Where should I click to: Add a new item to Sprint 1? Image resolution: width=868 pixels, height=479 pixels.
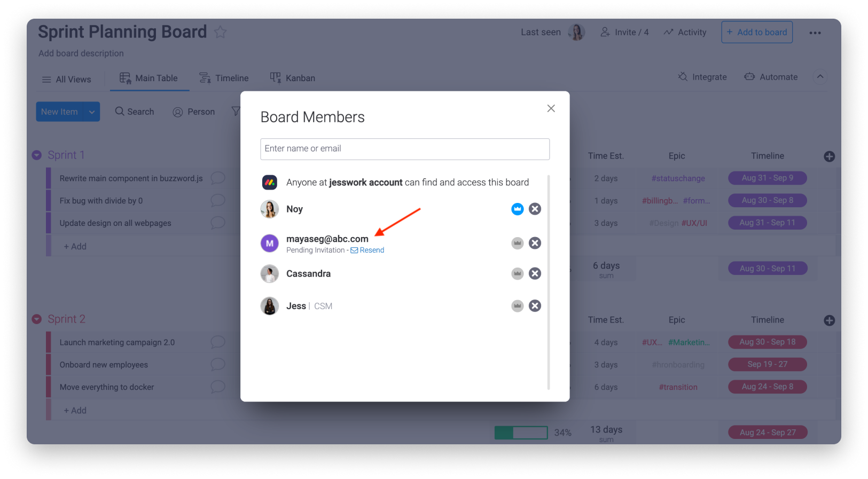[75, 246]
